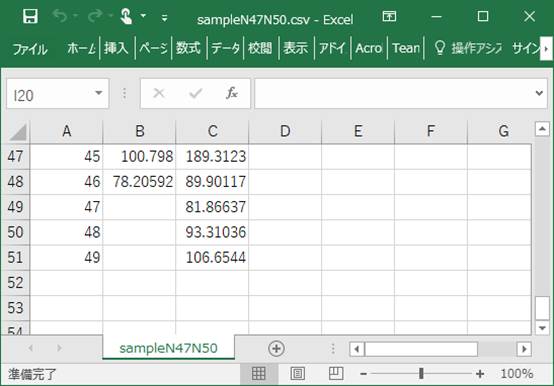The image size is (554, 386).
Task: Open the 数式 ribbon tab
Action: [x=188, y=48]
